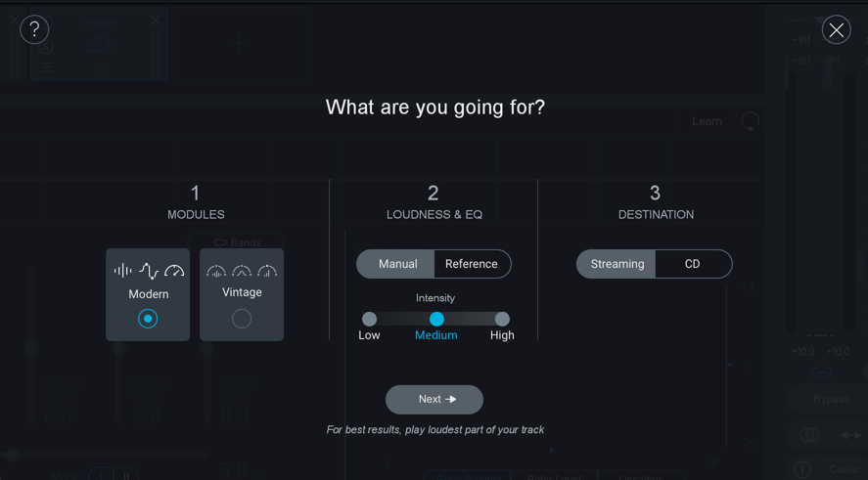Image resolution: width=868 pixels, height=480 pixels.
Task: Open the help question mark icon
Action: coord(34,29)
